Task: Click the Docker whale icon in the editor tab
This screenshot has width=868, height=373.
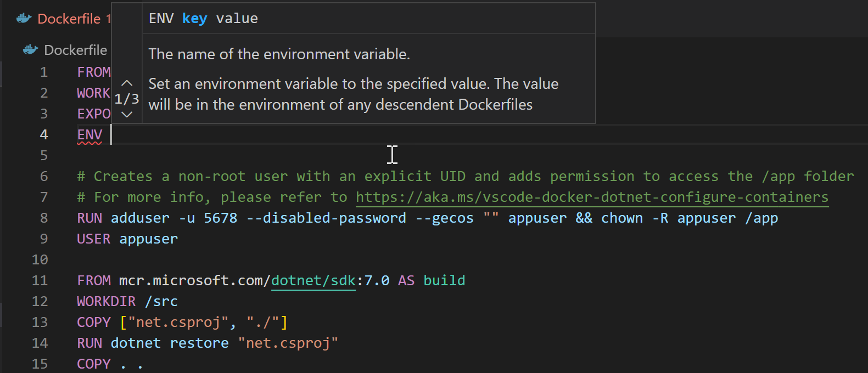Action: 24,19
